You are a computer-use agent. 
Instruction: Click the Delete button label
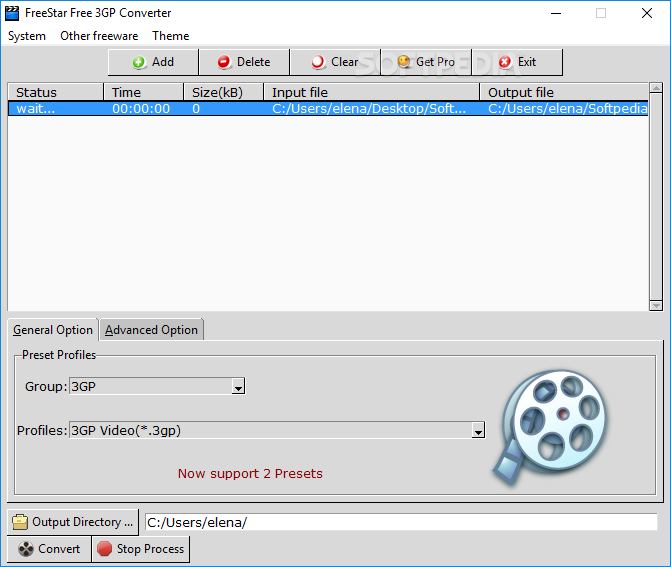tap(253, 62)
